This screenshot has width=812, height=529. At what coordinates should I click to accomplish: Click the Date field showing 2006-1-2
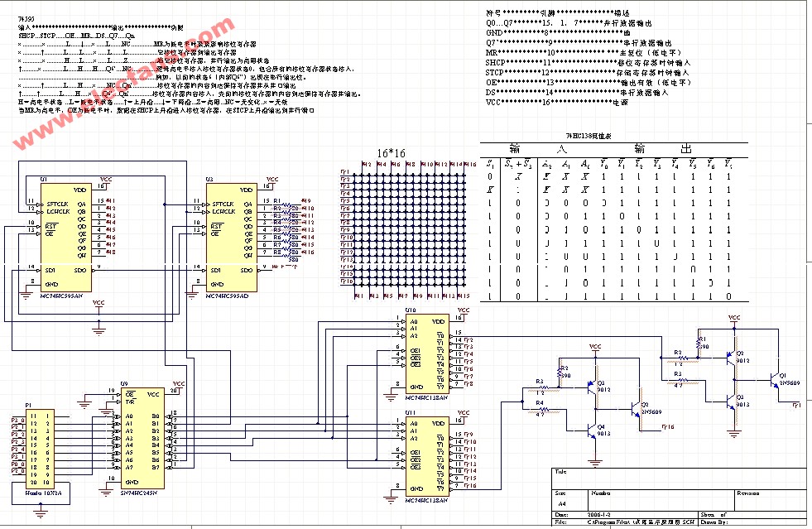[604, 513]
